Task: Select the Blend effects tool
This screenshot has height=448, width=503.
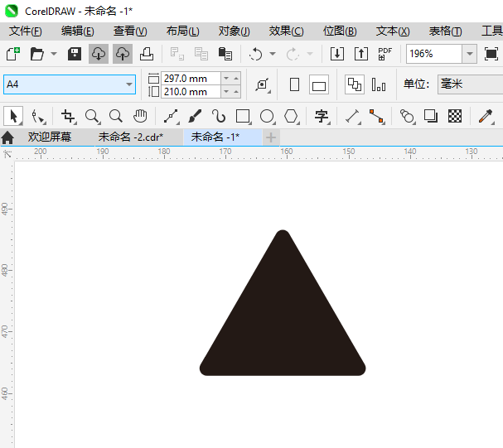Action: (407, 116)
